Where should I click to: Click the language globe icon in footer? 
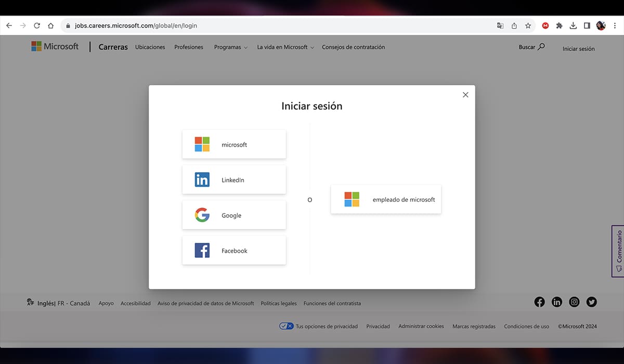(31, 302)
